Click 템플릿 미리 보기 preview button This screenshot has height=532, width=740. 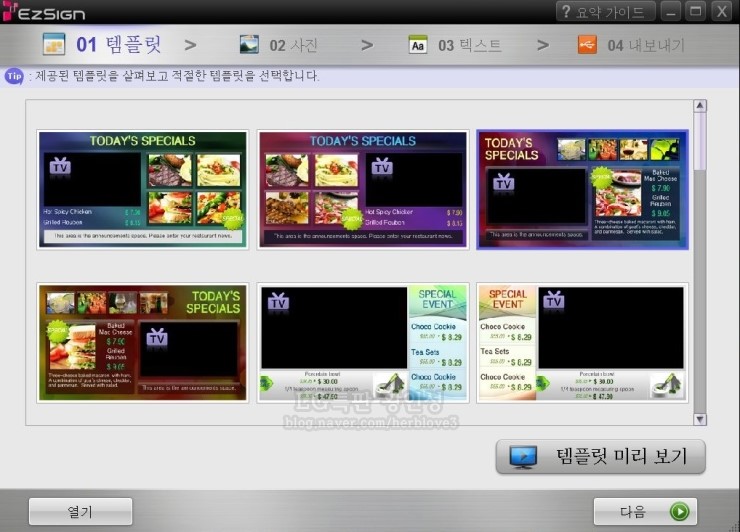[x=600, y=456]
